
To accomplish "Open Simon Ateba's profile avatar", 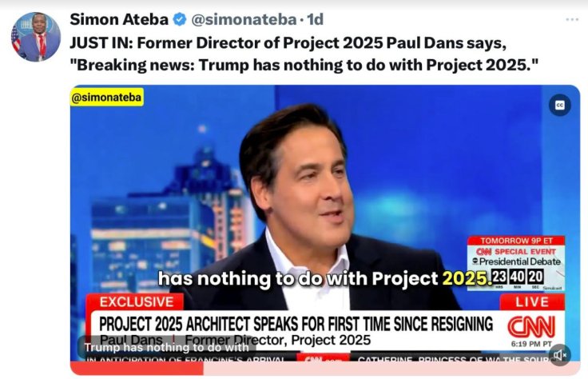I will click(x=36, y=37).
